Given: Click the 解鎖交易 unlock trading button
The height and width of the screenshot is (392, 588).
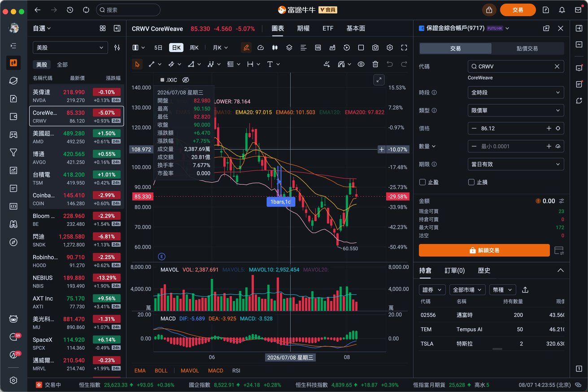Looking at the screenshot, I should [484, 250].
